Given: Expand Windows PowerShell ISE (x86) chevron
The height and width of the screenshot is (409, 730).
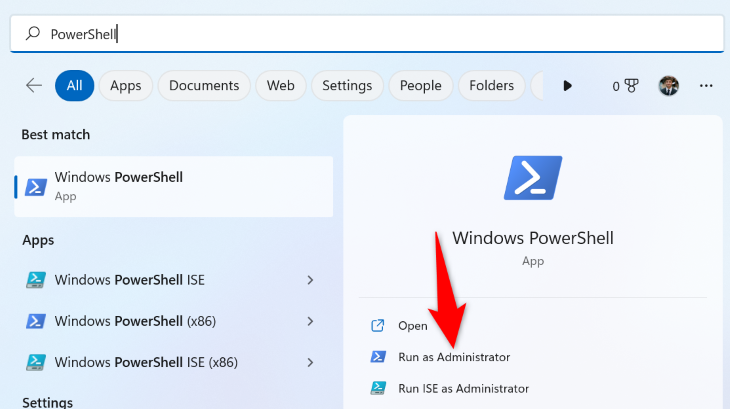Looking at the screenshot, I should tap(310, 362).
